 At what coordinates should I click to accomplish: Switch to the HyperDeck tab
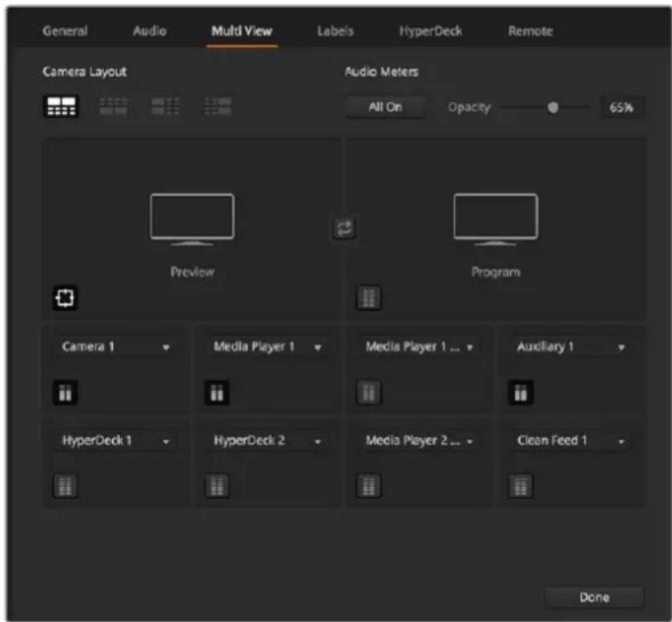[430, 31]
